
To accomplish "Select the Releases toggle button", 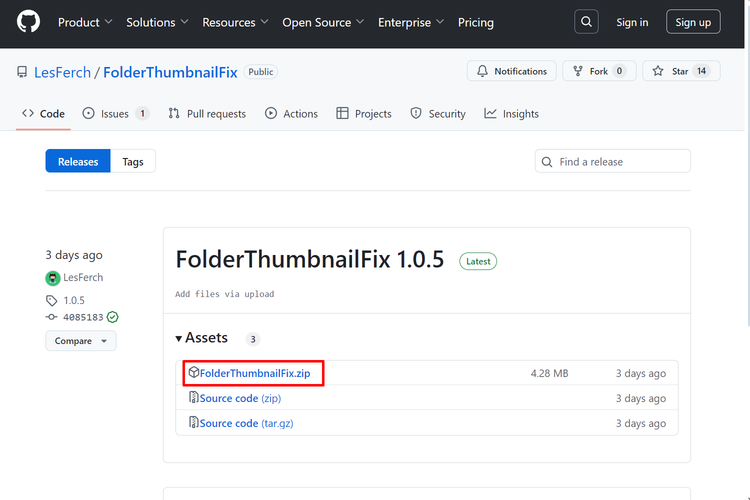I will (78, 161).
